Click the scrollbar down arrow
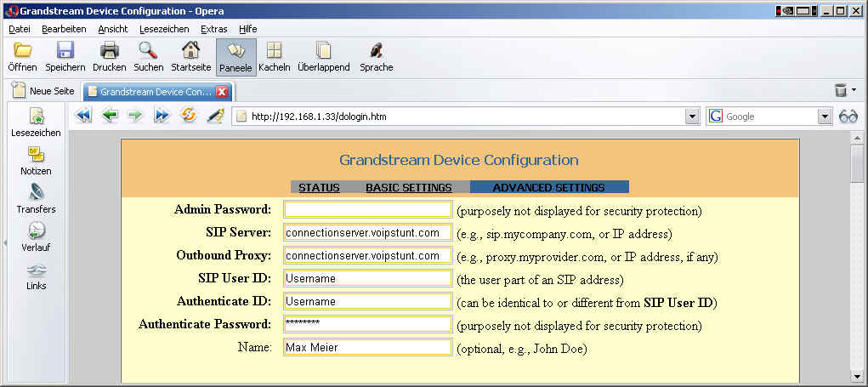This screenshot has height=387, width=868. pyautogui.click(x=857, y=376)
